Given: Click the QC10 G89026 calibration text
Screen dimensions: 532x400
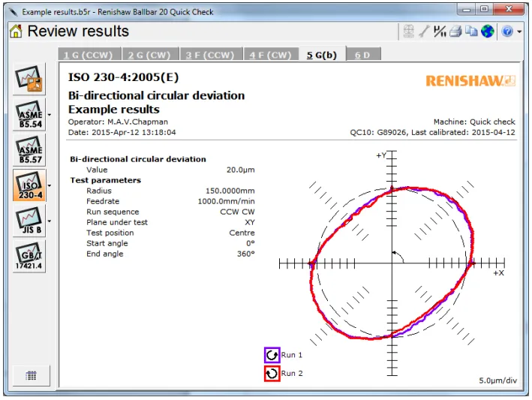Looking at the screenshot, I should (x=433, y=132).
